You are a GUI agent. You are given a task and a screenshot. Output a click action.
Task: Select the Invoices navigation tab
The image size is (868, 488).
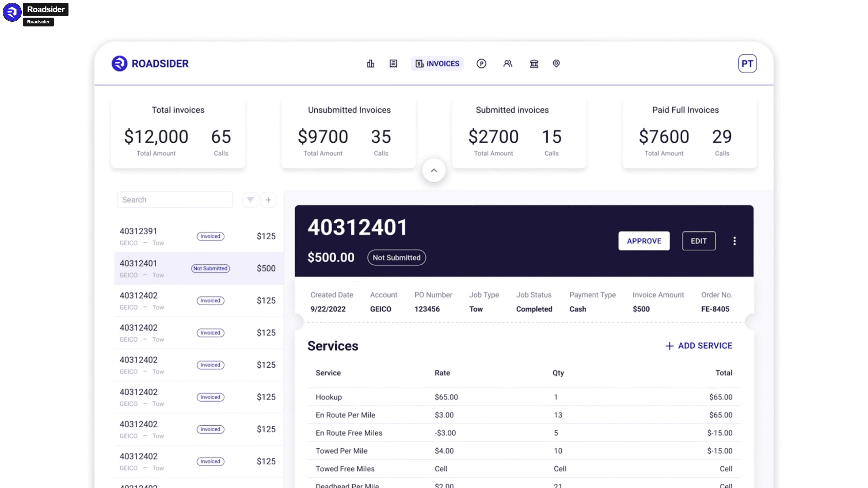pyautogui.click(x=437, y=64)
